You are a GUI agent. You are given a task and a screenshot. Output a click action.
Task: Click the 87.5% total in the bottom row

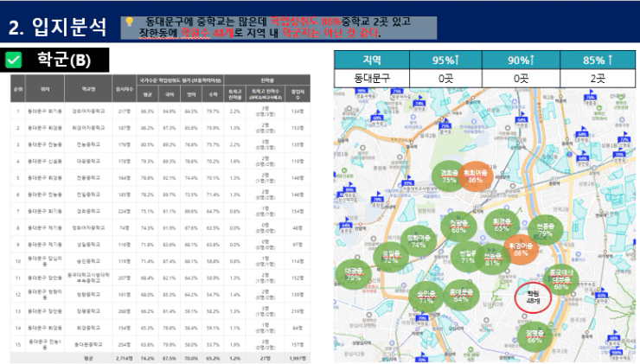click(169, 358)
